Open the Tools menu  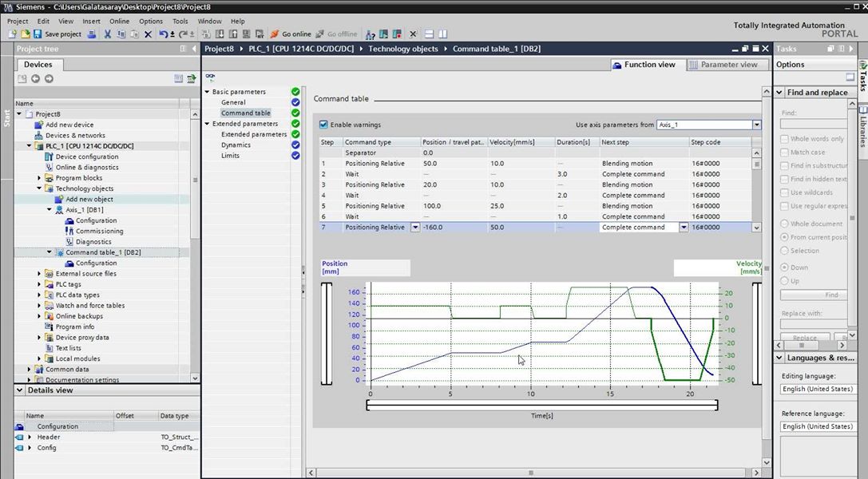[180, 21]
